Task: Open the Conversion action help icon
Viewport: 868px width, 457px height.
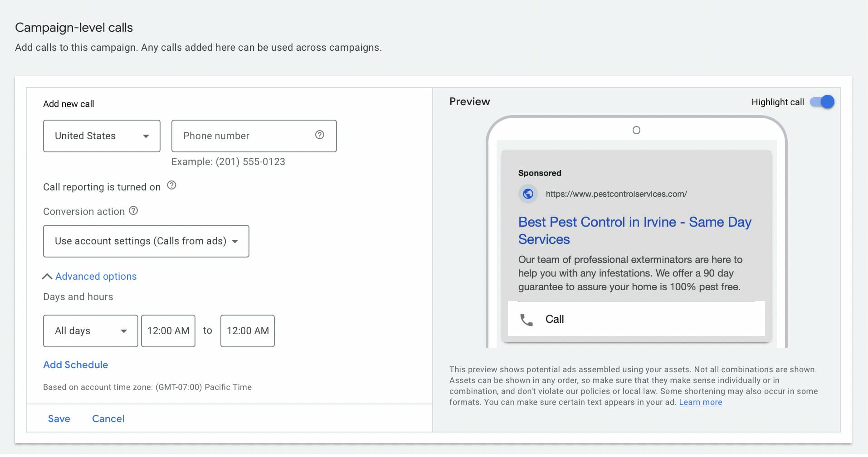Action: pos(133,210)
